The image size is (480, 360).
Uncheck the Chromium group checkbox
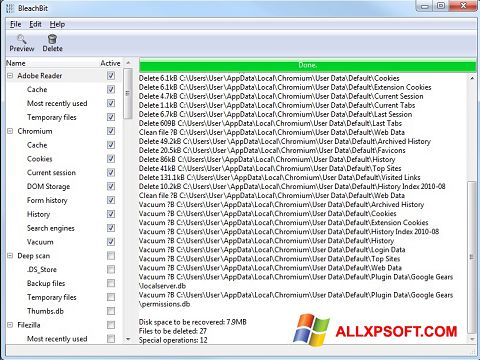pos(111,131)
